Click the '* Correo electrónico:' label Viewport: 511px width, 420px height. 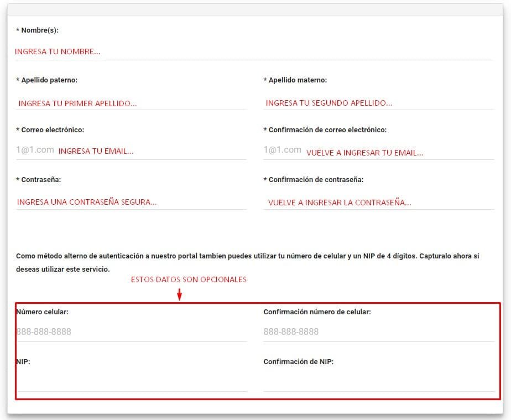tap(50, 130)
